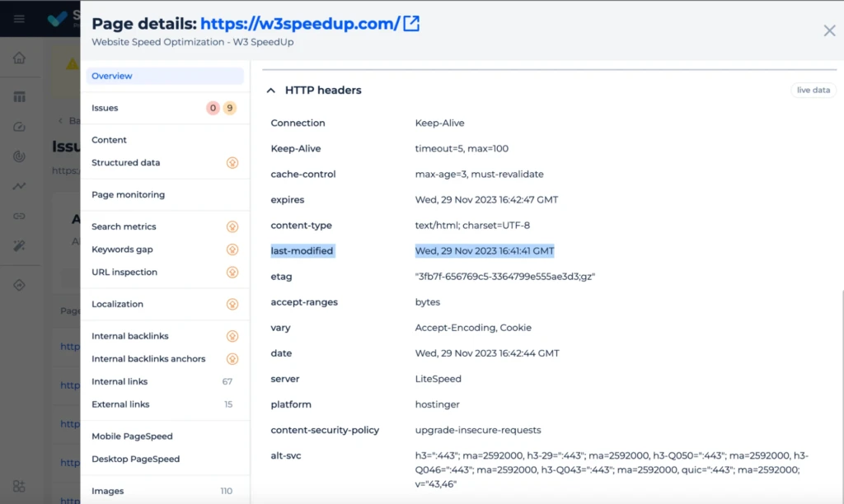Select the highlighted last-modified header row
Viewport: 844px width, 504px height.
tap(302, 250)
